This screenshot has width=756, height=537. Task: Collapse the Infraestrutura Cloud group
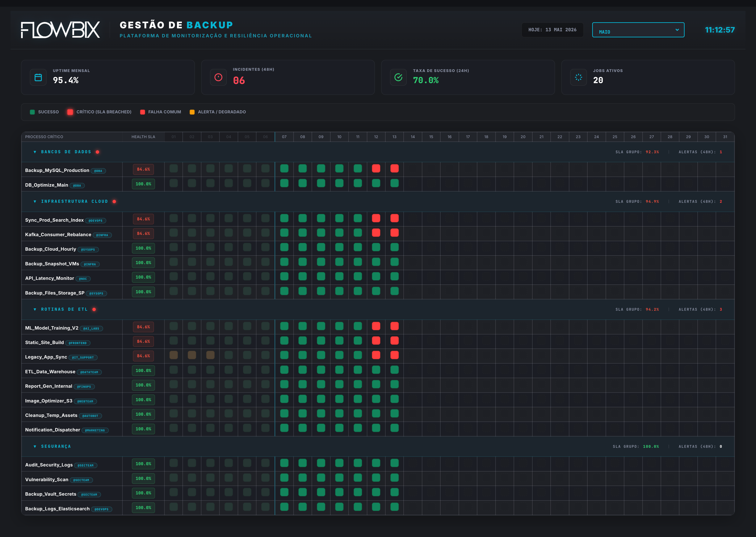point(35,202)
